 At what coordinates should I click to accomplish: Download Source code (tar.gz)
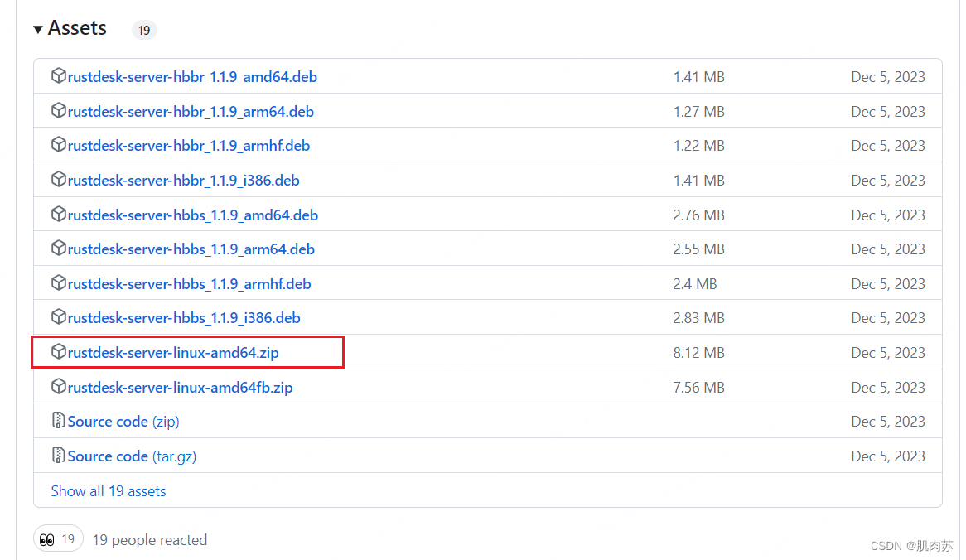click(132, 456)
